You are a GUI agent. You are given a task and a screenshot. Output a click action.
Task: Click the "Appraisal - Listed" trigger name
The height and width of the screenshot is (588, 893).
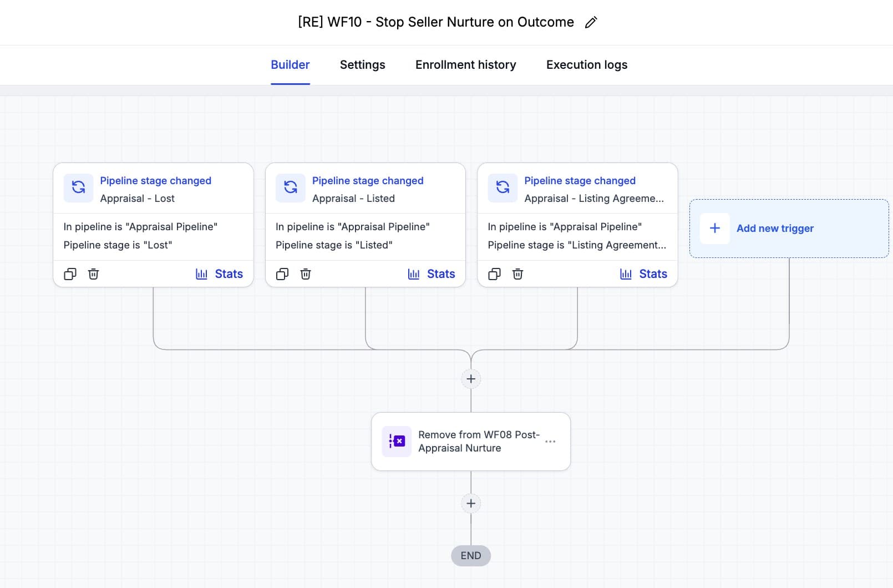(353, 199)
